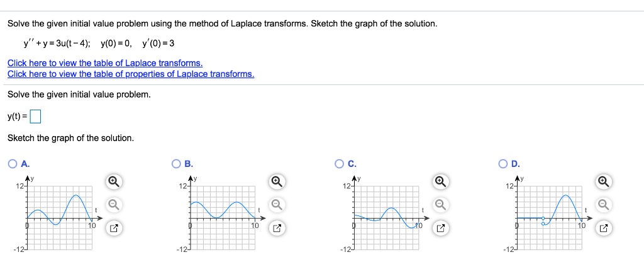The image size is (644, 269).
Task: Zoom out on graph B
Action: point(277,204)
